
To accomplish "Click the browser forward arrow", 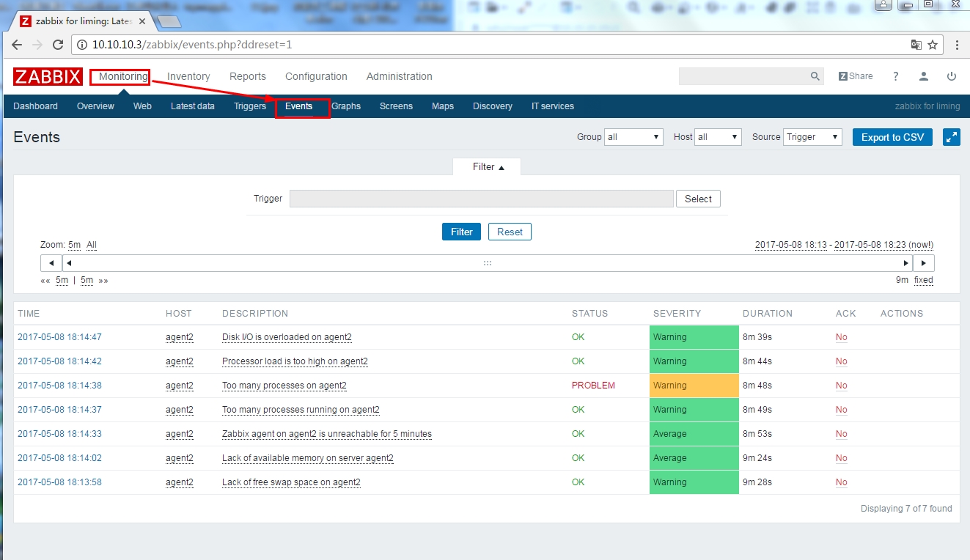I will 37,45.
